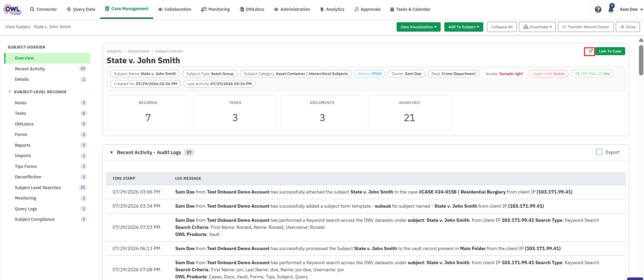Screen dimensions: 644x280
Task: Open Notes in subject-level records
Action: pos(47,103)
